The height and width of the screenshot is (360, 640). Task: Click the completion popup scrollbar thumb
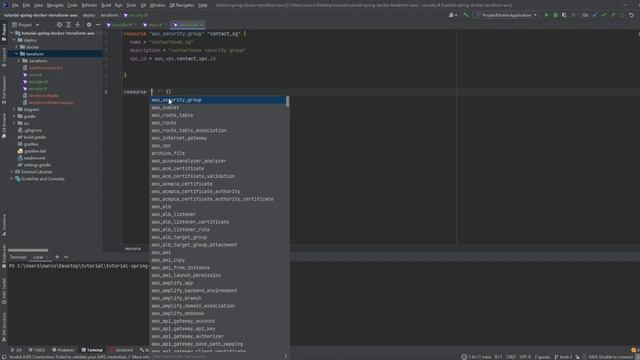[x=288, y=101]
